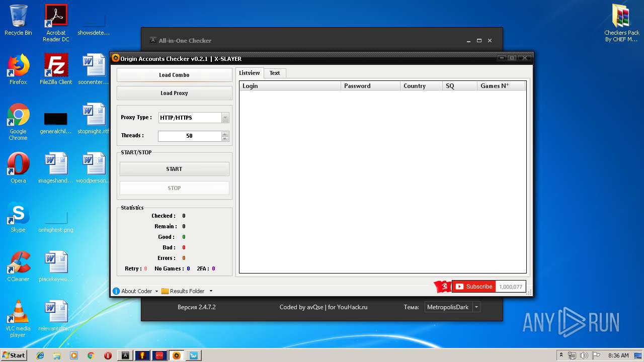644x362 pixels.
Task: Open the Windows Start menu
Action: [14, 355]
